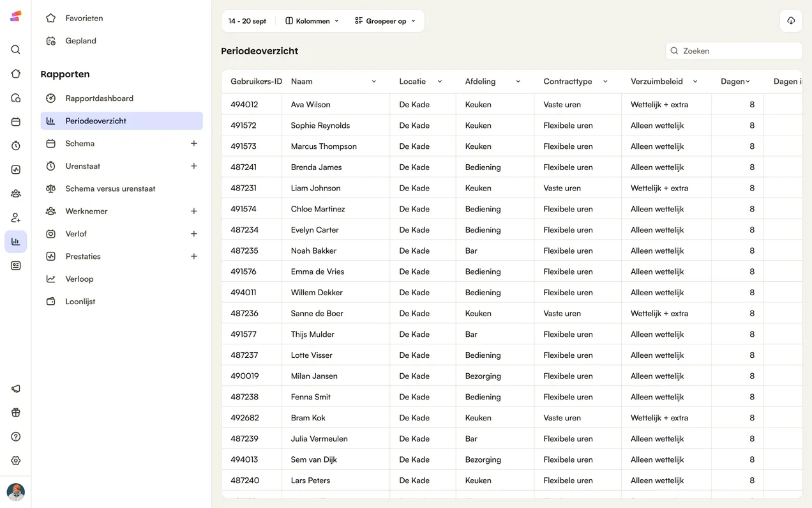Click the add-person icon in the rail
Image resolution: width=812 pixels, height=508 pixels.
[x=16, y=218]
